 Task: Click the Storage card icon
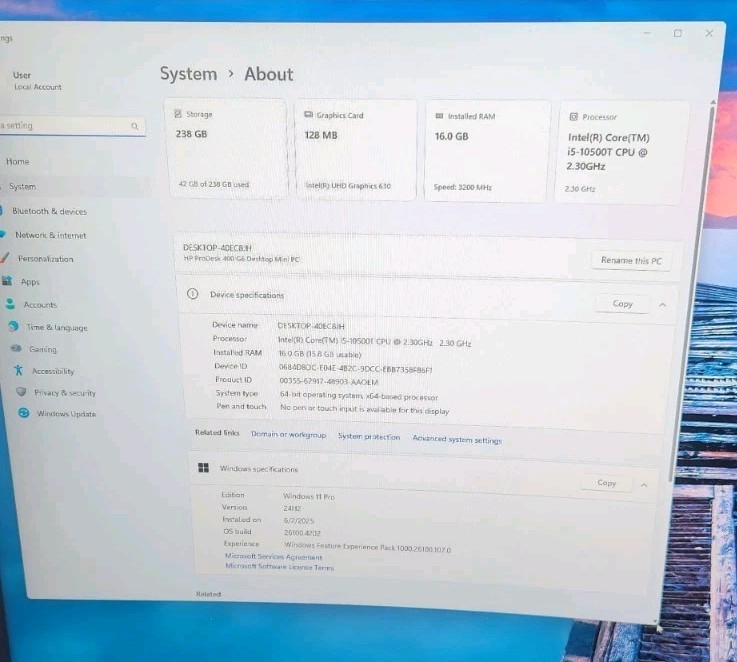pos(178,114)
